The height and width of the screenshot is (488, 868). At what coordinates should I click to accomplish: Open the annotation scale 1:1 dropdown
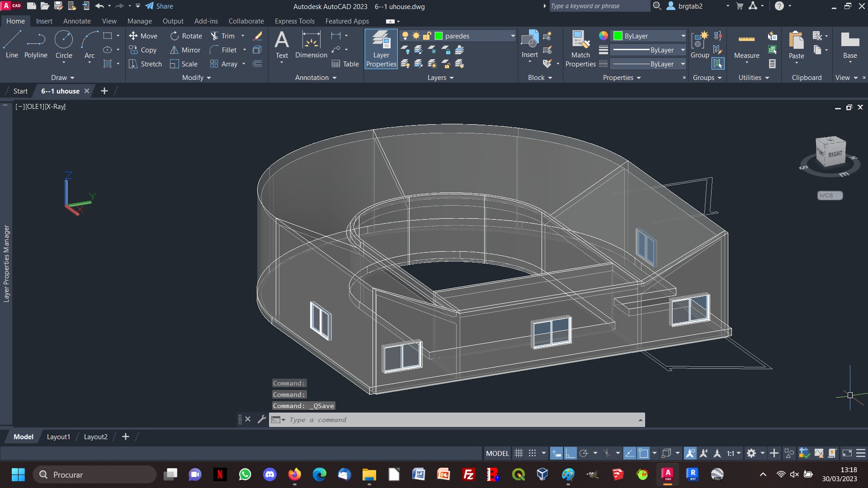[734, 453]
